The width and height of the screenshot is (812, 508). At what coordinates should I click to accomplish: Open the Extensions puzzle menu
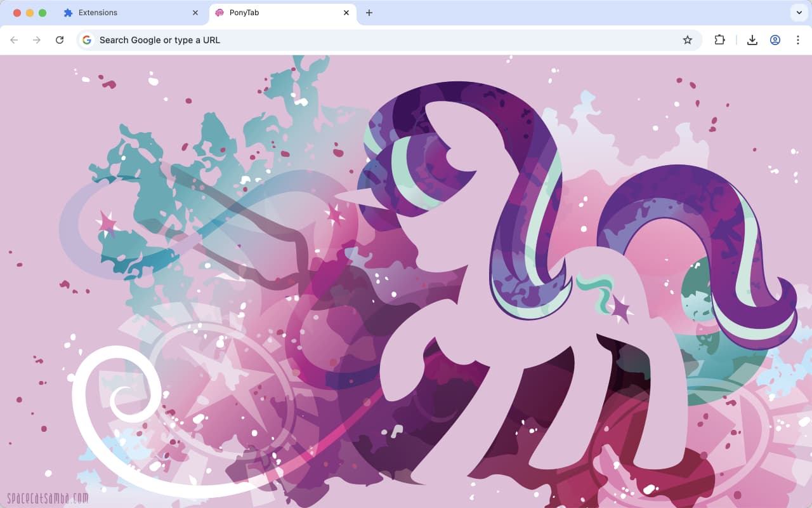[x=719, y=40]
